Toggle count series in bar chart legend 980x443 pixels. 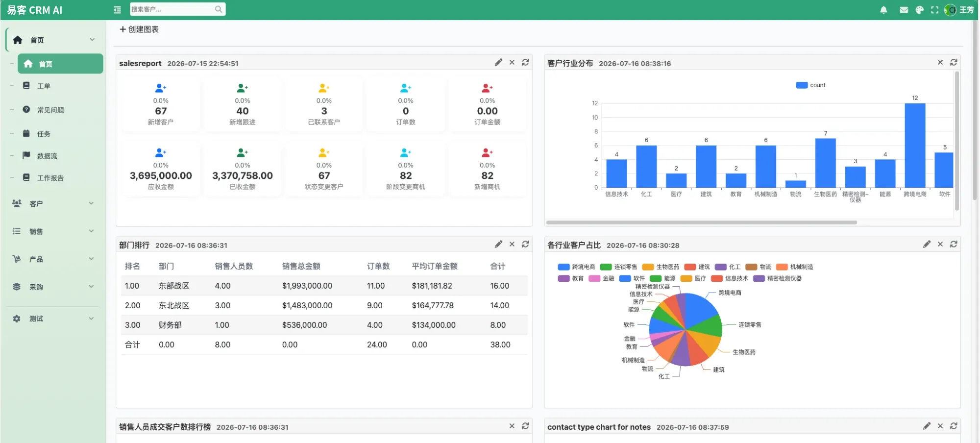(x=810, y=85)
